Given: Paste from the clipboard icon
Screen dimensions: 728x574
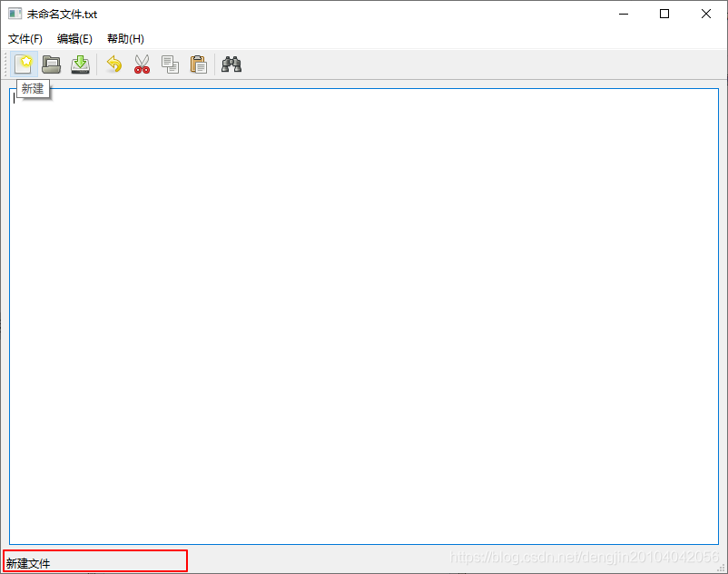Looking at the screenshot, I should pos(198,64).
